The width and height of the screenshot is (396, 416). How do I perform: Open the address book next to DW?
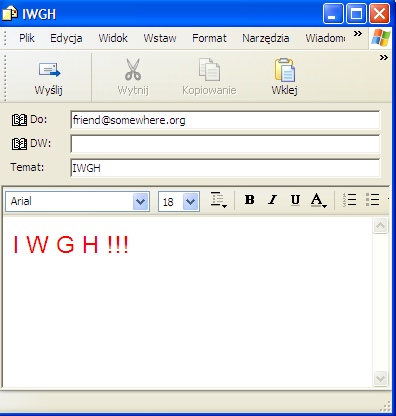pyautogui.click(x=19, y=144)
